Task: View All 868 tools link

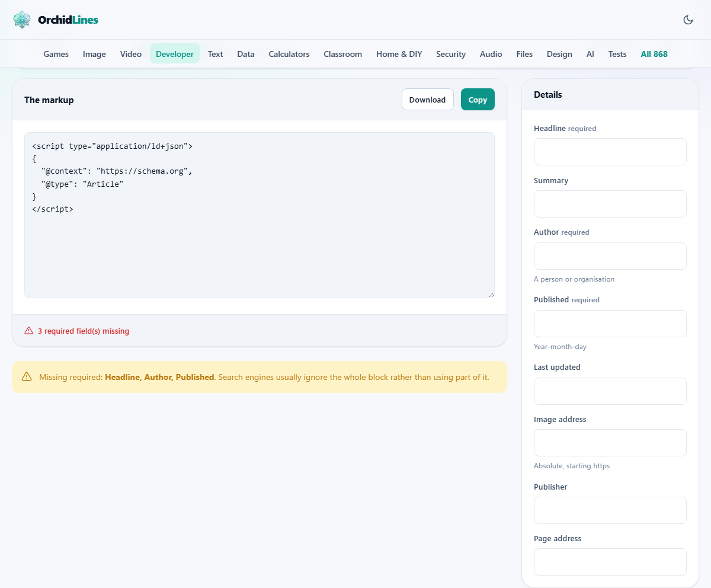Action: [x=654, y=54]
